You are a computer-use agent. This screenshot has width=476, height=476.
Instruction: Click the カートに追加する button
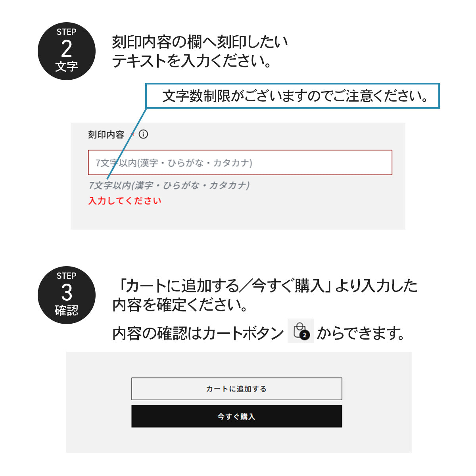[x=237, y=389]
